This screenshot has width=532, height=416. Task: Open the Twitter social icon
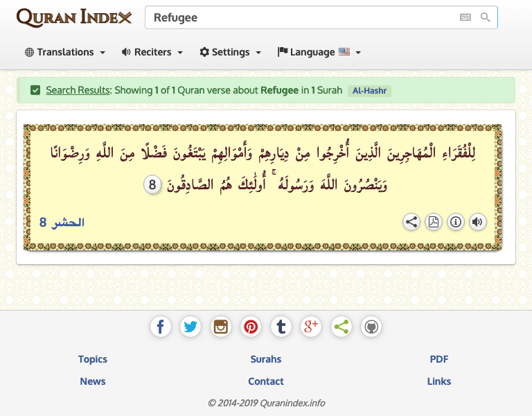click(190, 327)
